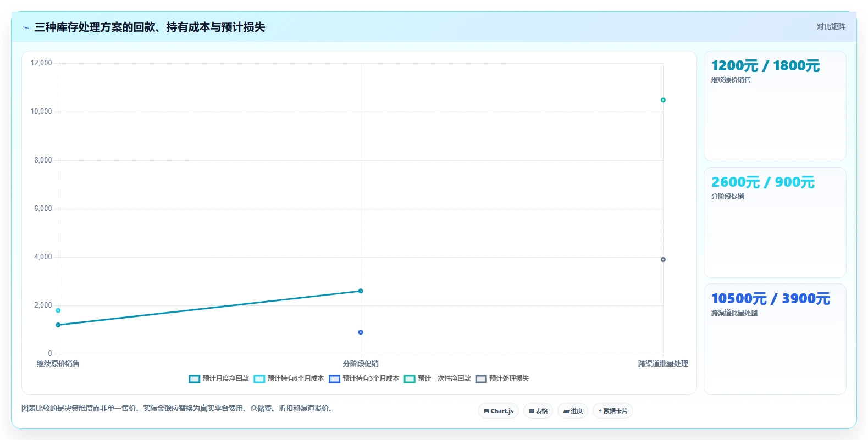Click the 对比矩阵 label in the header

click(x=831, y=26)
